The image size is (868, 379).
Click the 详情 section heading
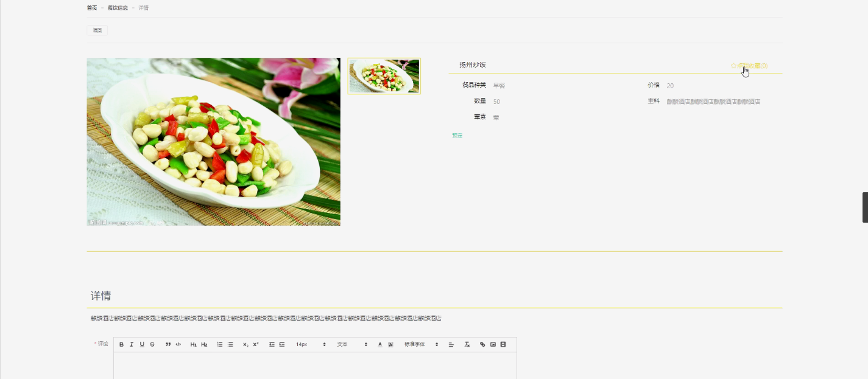(x=101, y=296)
